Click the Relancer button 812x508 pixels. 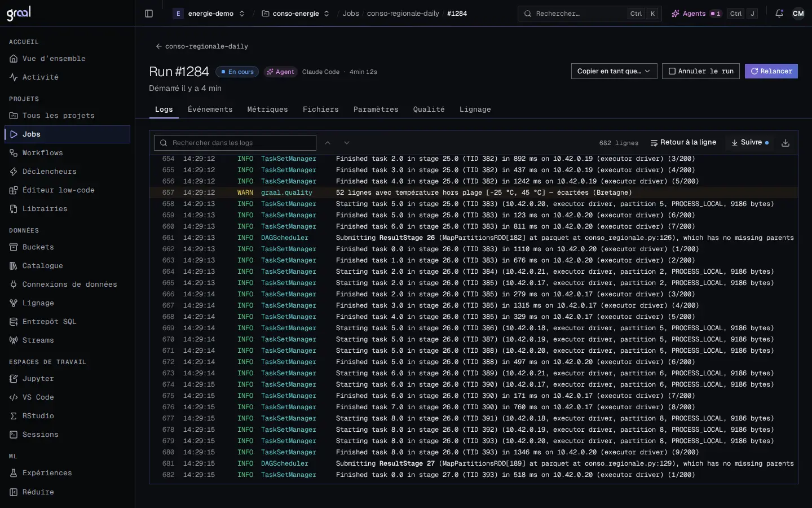(771, 71)
